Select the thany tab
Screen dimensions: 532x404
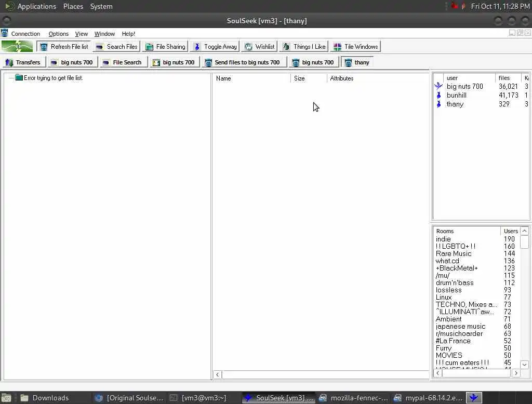click(x=357, y=62)
